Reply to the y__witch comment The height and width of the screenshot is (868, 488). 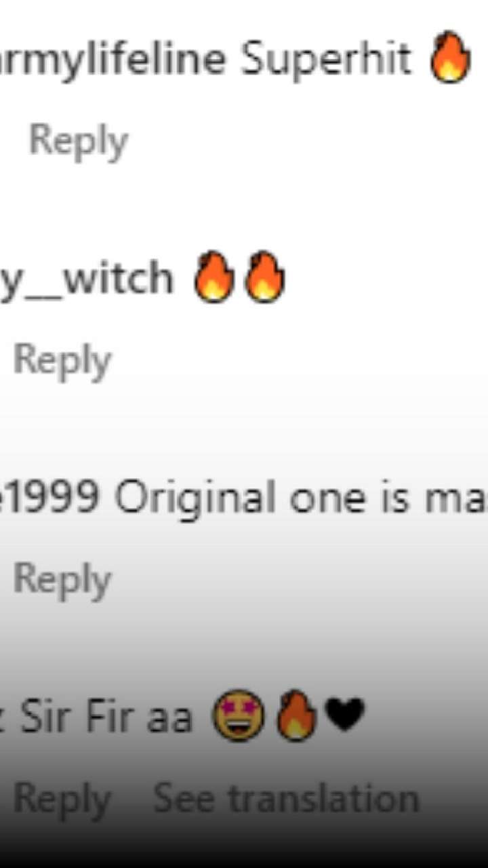62,361
